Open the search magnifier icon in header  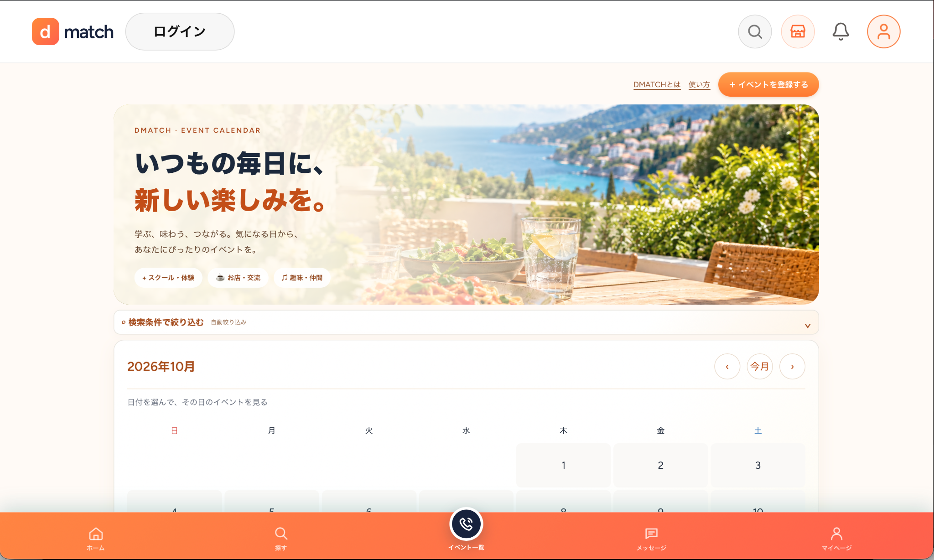tap(755, 31)
